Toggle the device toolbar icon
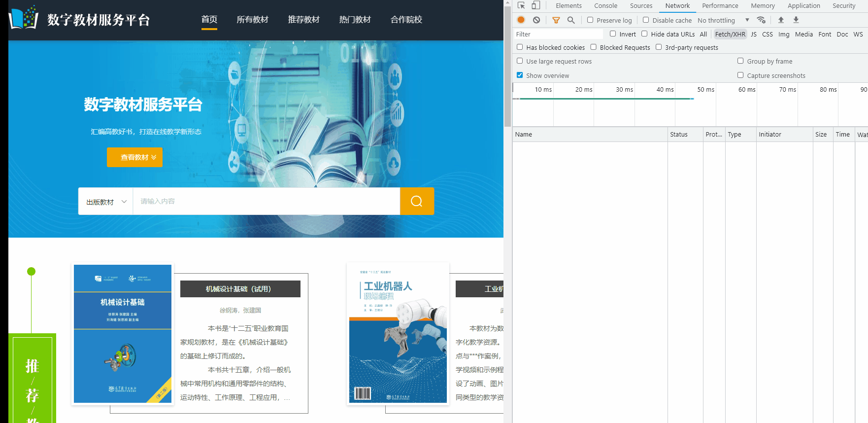This screenshot has width=868, height=423. tap(536, 5)
